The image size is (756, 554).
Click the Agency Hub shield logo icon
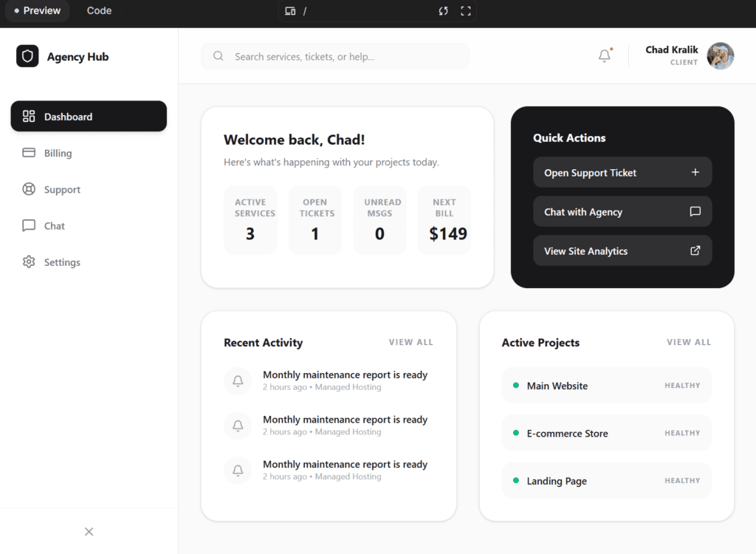27,56
